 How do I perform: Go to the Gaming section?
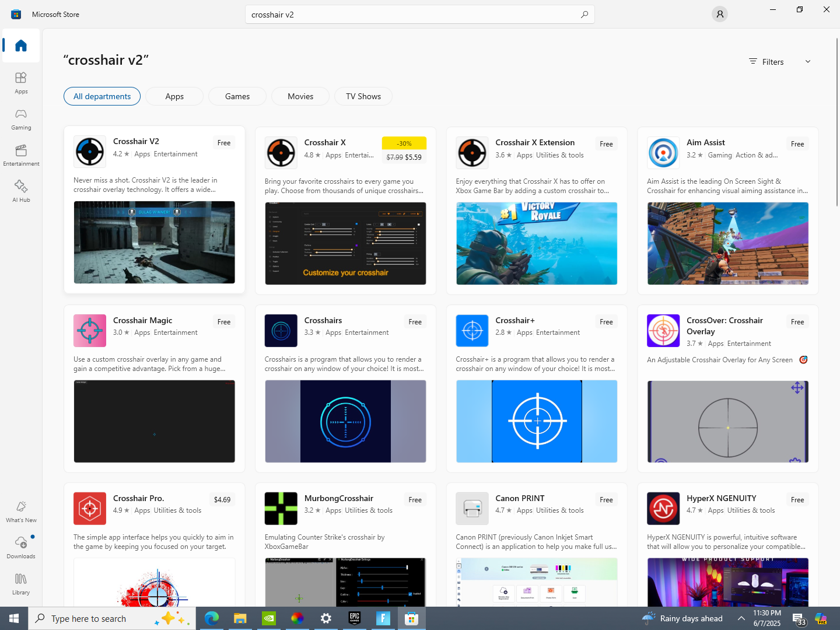pos(21,119)
